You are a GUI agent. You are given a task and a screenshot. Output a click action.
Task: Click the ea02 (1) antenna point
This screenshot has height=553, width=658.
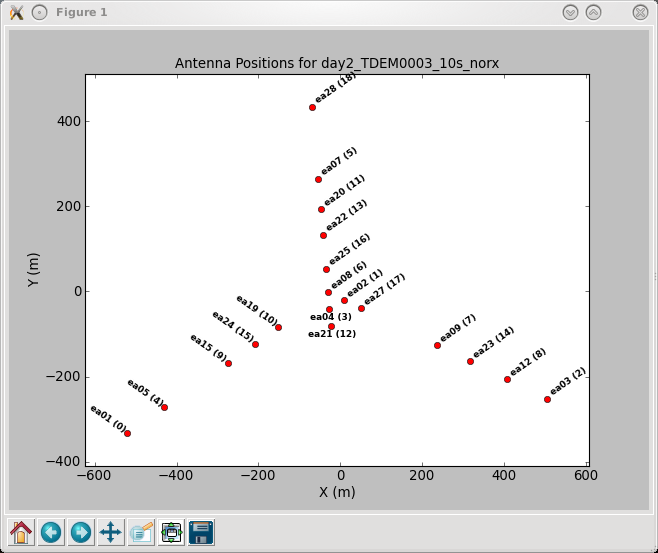click(345, 300)
